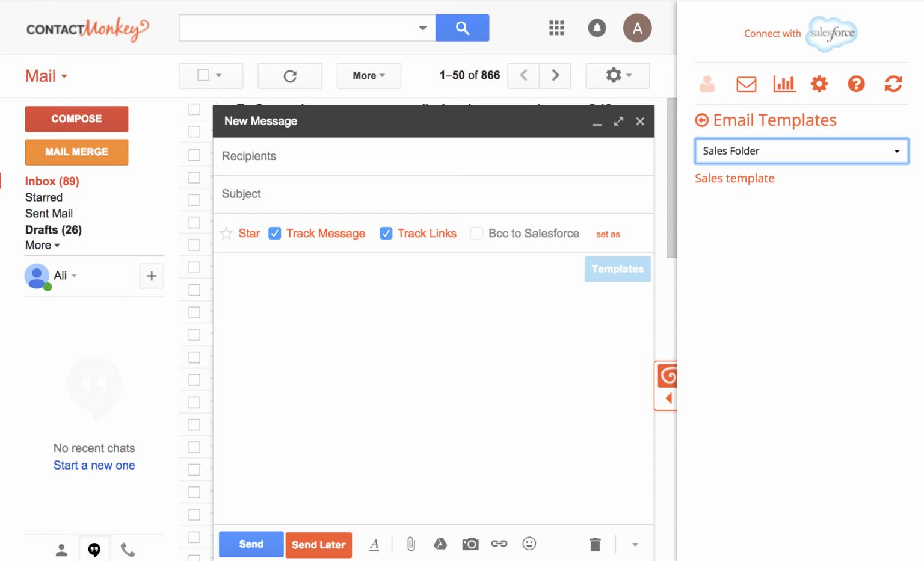
Task: Collapse the sidebar with the orange arrow
Action: [668, 398]
